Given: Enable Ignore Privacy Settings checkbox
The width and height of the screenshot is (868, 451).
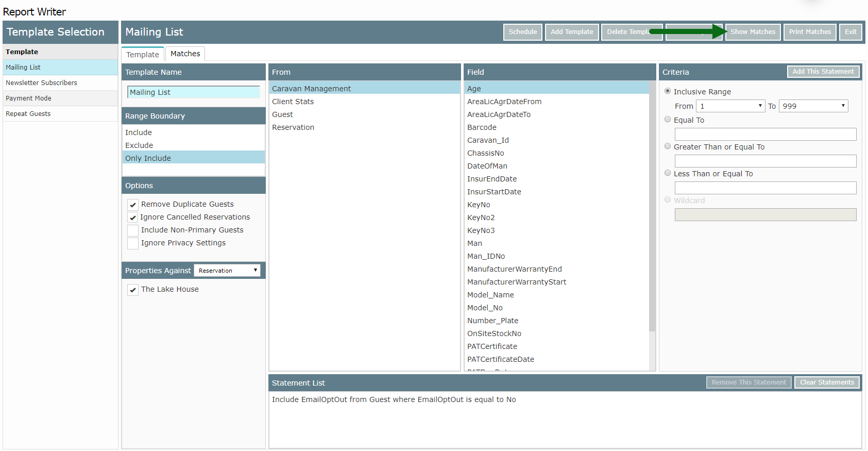Looking at the screenshot, I should 133,243.
